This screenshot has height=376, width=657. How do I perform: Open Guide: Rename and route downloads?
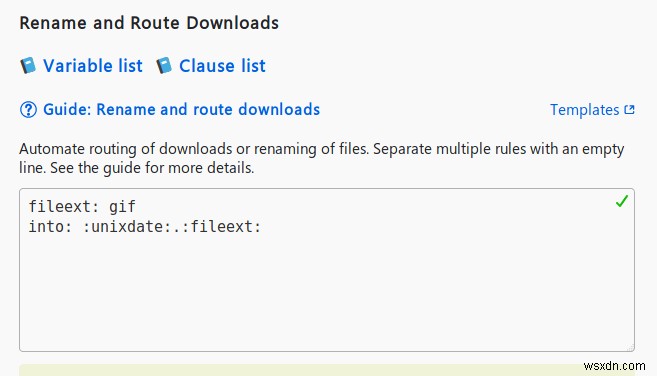[181, 109]
